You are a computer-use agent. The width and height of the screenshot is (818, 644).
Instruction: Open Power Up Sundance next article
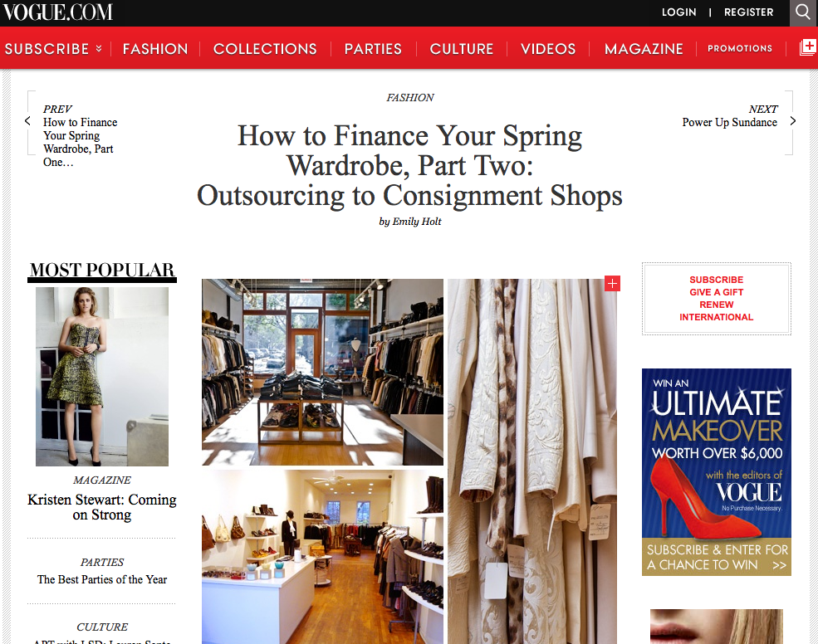click(x=729, y=122)
